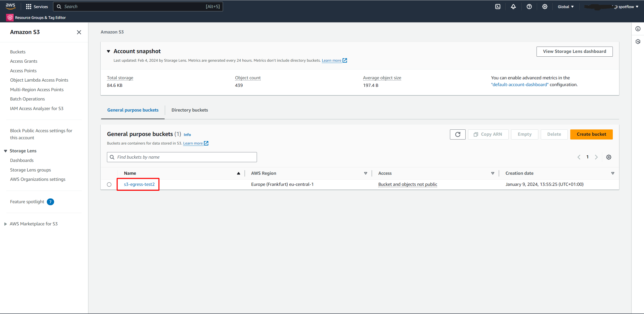Click the Info link beside buckets heading
The height and width of the screenshot is (314, 644).
(x=187, y=135)
